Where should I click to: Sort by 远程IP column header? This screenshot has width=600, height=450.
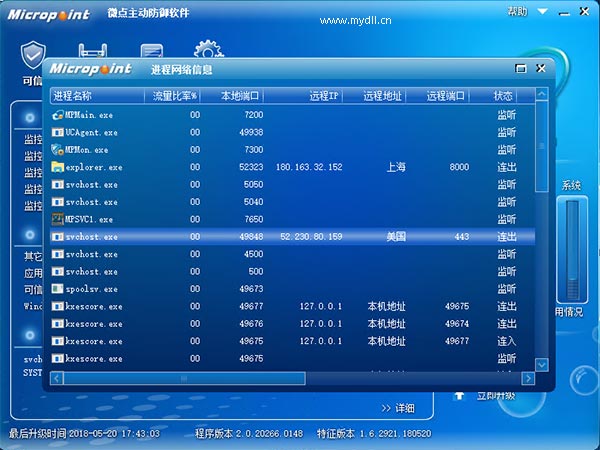point(303,96)
